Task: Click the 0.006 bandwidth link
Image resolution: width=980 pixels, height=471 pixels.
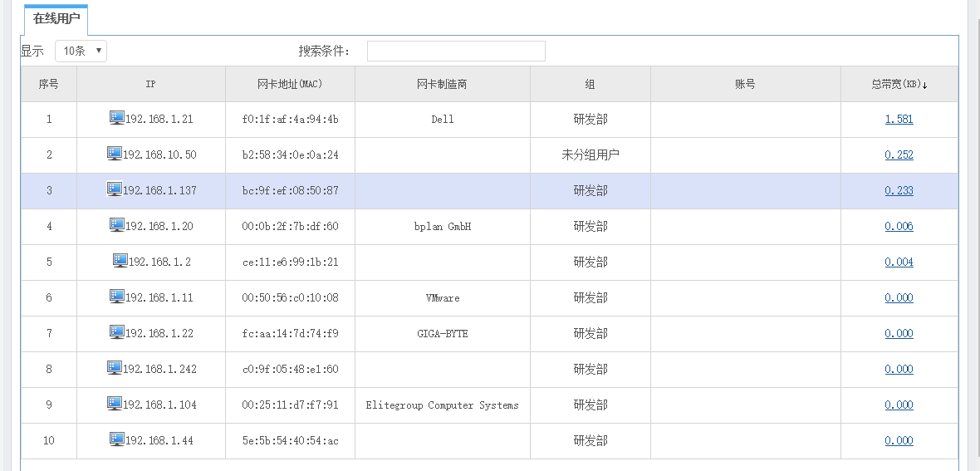Action: coord(899,226)
